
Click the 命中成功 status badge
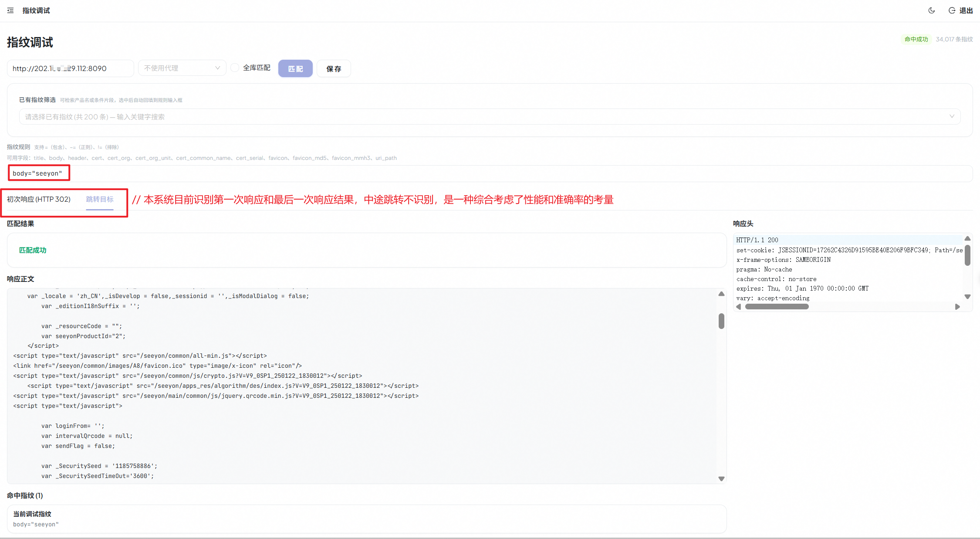(x=916, y=39)
